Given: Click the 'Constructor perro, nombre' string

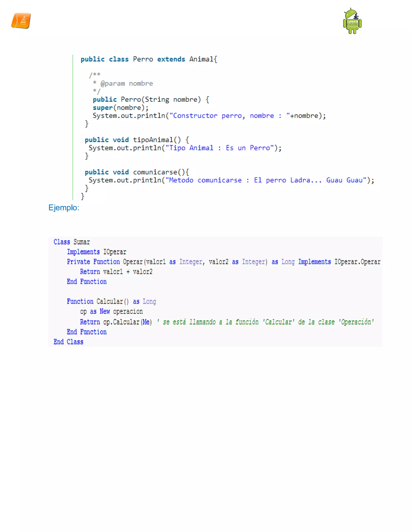Looking at the screenshot, I should tap(224, 116).
